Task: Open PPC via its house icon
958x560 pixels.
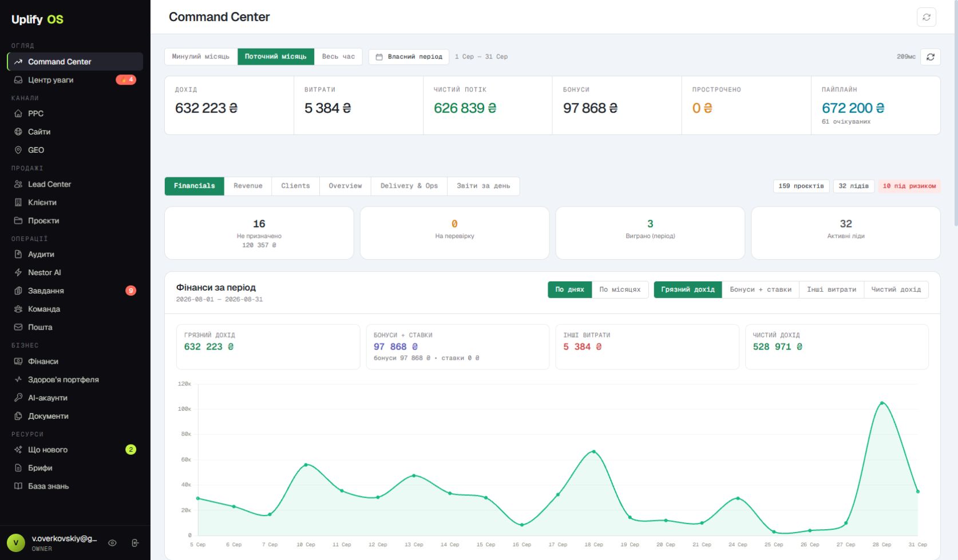Action: point(18,114)
